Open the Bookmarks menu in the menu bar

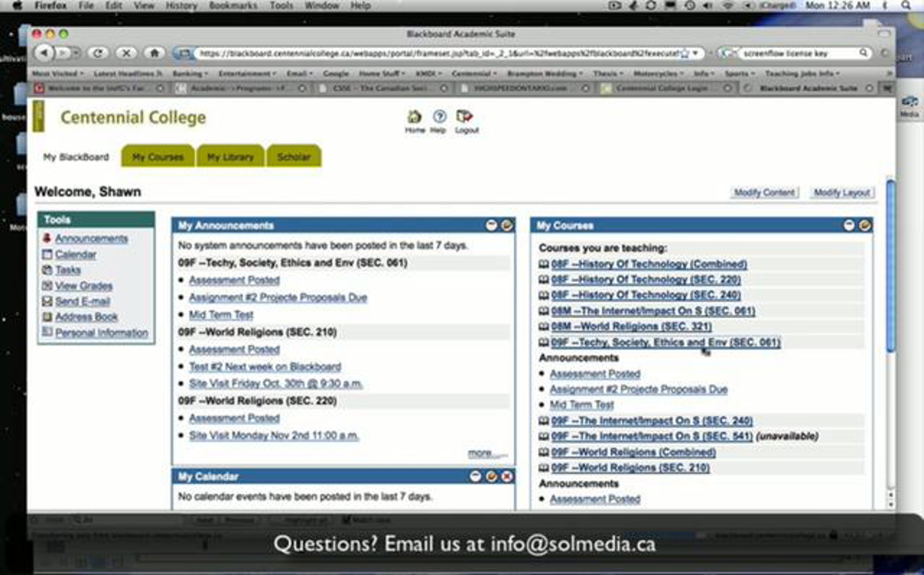234,5
